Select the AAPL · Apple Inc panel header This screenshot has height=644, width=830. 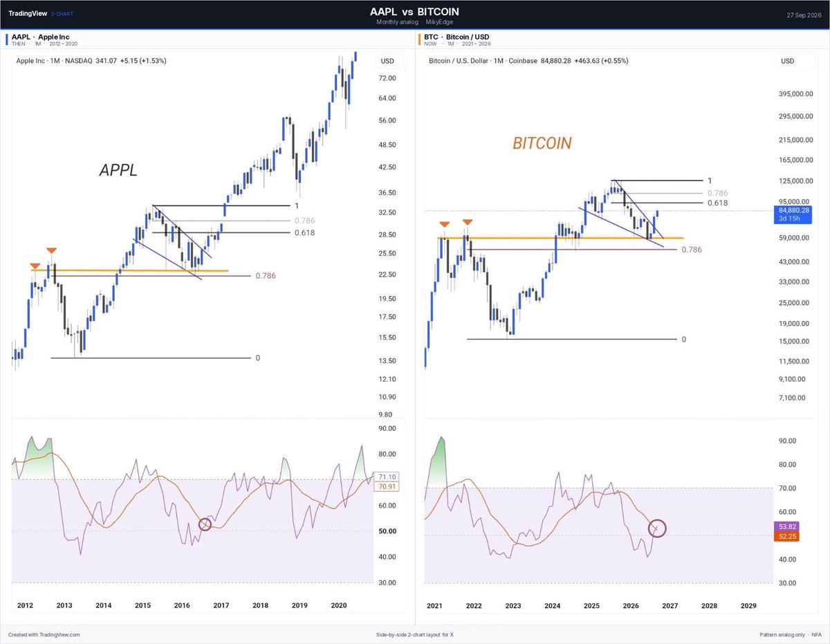(41, 36)
